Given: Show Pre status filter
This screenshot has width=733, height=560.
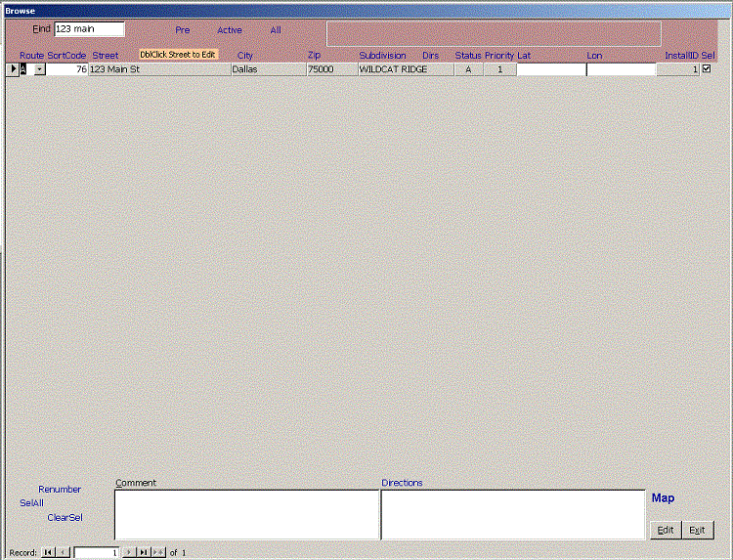Looking at the screenshot, I should (x=183, y=30).
